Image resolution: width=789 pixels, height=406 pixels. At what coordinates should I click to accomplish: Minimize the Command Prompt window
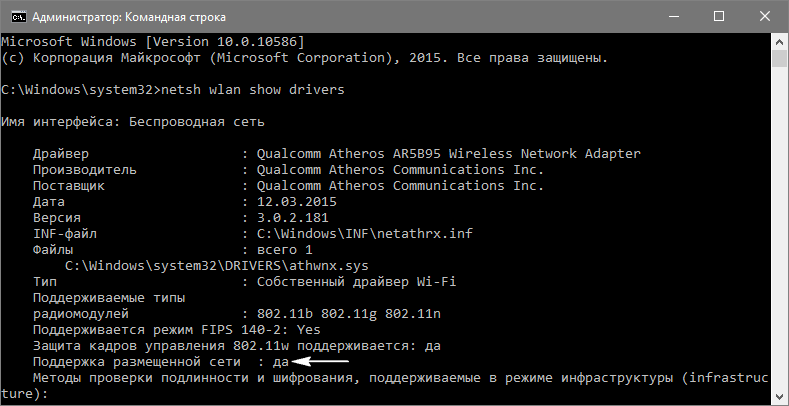pyautogui.click(x=671, y=17)
